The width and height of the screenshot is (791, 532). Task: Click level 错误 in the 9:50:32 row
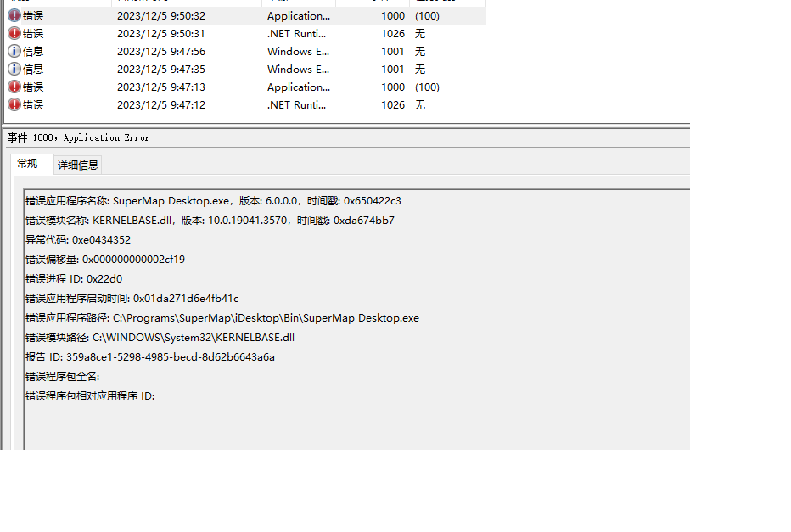[33, 16]
